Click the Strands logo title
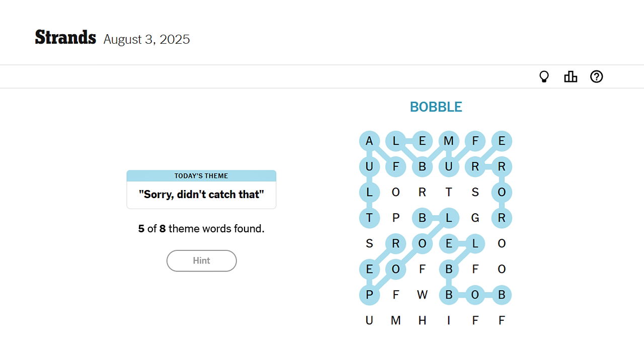The image size is (644, 362). [x=65, y=37]
